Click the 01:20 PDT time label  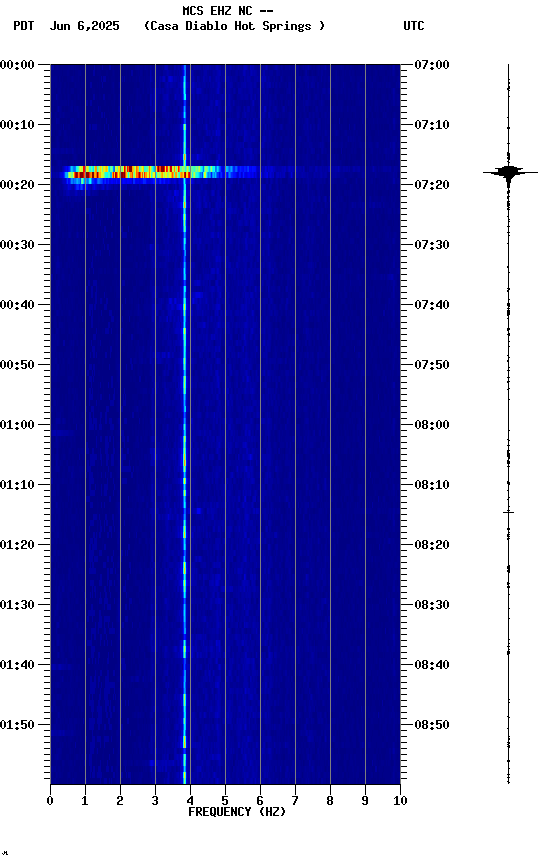17,545
